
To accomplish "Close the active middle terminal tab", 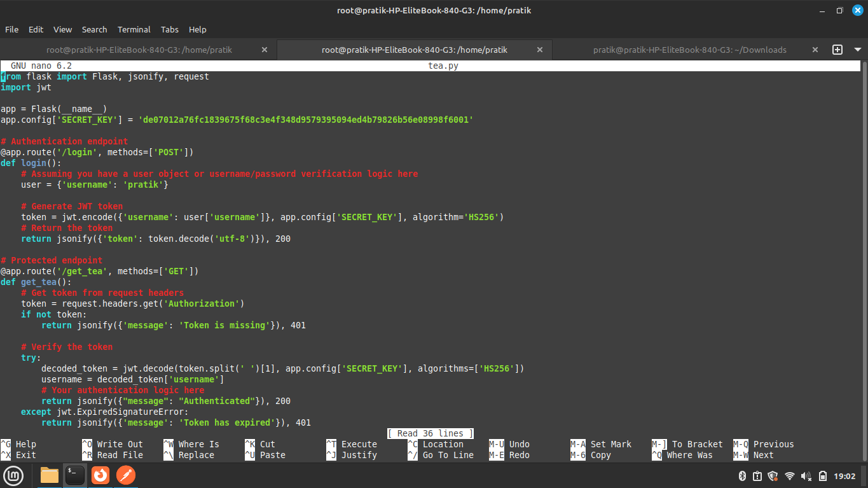I will (x=540, y=50).
